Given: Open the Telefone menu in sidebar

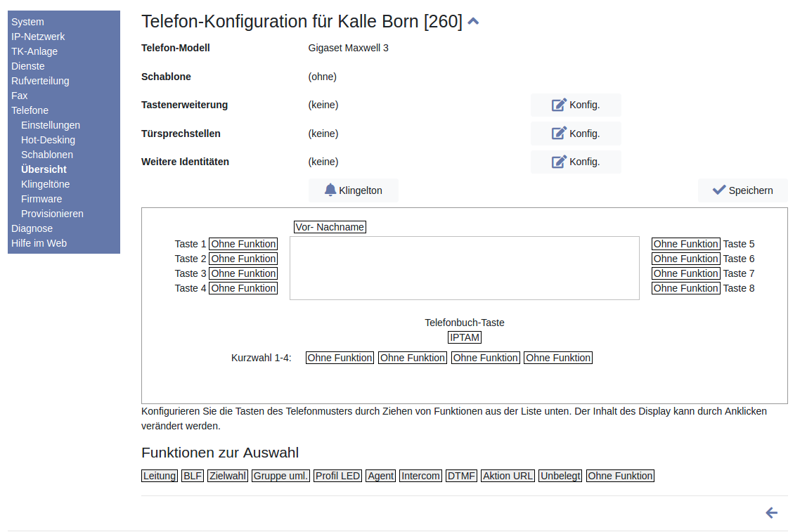Looking at the screenshot, I should click(x=30, y=110).
